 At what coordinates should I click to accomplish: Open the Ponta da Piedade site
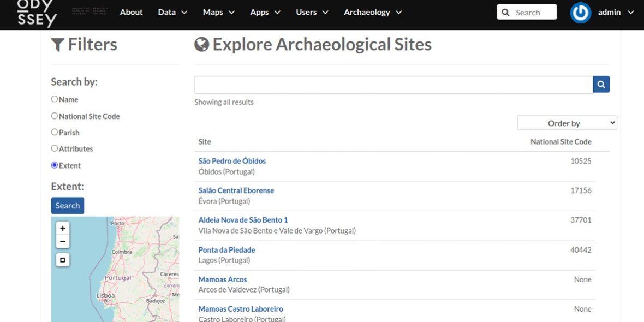click(226, 250)
